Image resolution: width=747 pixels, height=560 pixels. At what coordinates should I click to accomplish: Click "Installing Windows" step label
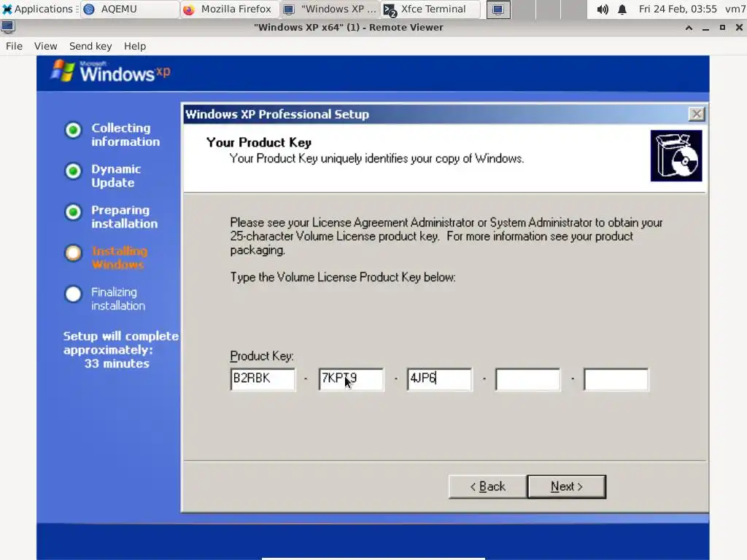120,257
